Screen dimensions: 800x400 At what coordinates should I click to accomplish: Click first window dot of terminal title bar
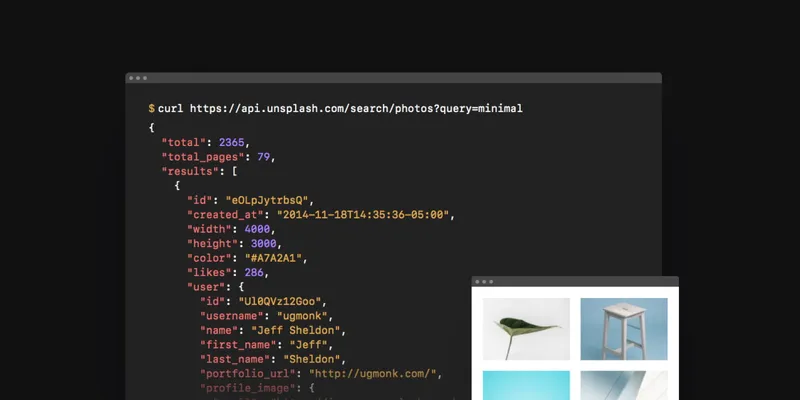click(131, 78)
